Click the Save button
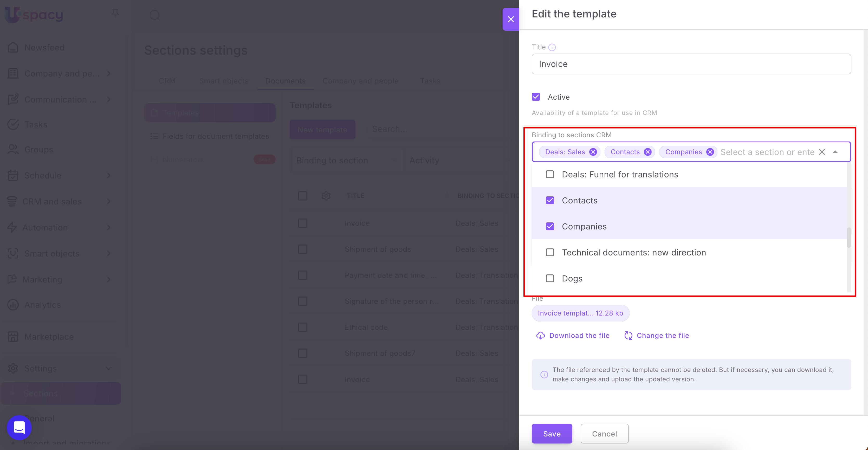The image size is (868, 450). click(552, 434)
